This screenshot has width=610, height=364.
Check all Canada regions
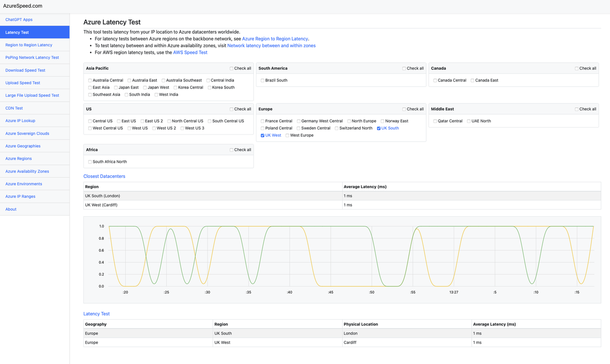point(577,69)
